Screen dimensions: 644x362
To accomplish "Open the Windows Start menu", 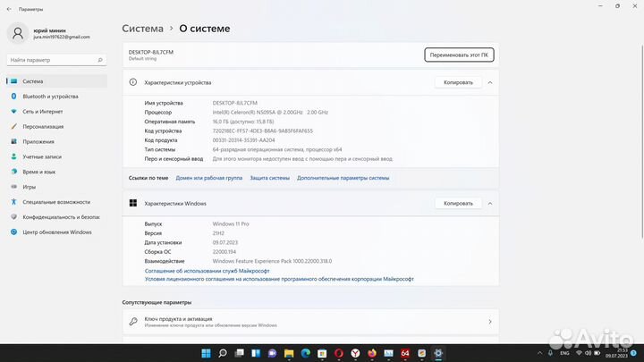I will tap(207, 353).
